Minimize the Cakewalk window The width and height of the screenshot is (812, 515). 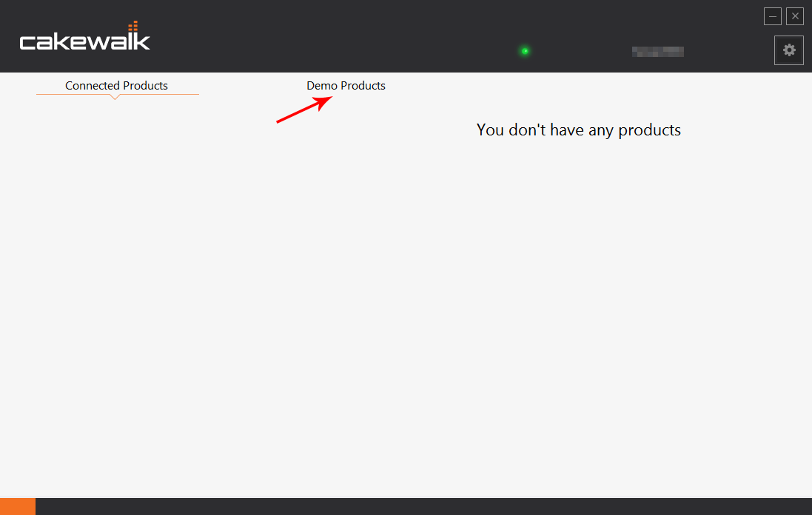point(773,16)
